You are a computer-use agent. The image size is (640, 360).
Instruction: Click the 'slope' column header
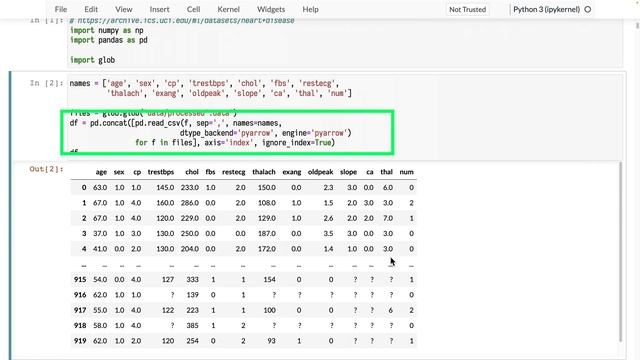point(348,172)
